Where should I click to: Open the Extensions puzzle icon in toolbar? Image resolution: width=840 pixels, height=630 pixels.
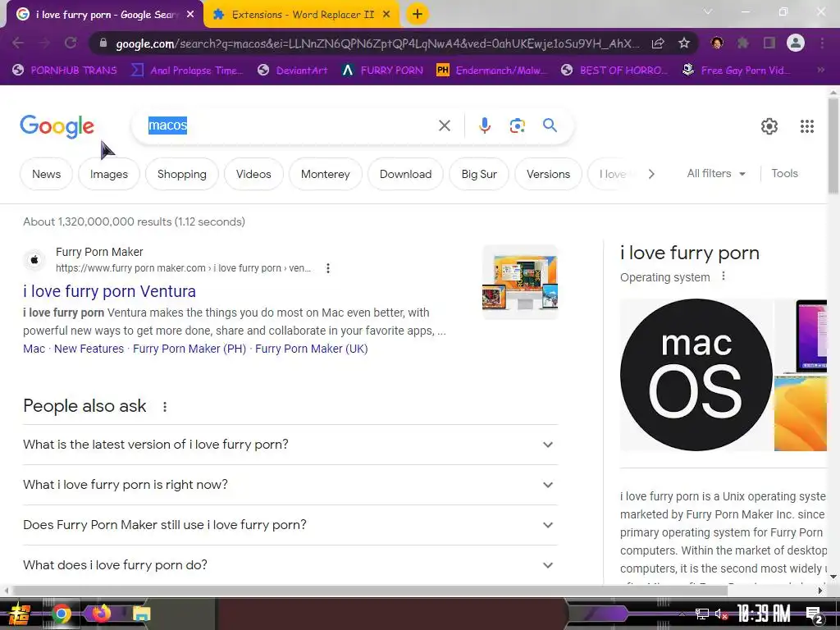pyautogui.click(x=743, y=43)
